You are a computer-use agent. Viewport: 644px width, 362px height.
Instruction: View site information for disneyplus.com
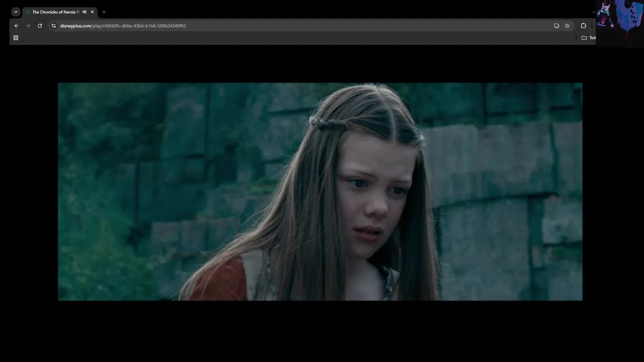tap(54, 26)
